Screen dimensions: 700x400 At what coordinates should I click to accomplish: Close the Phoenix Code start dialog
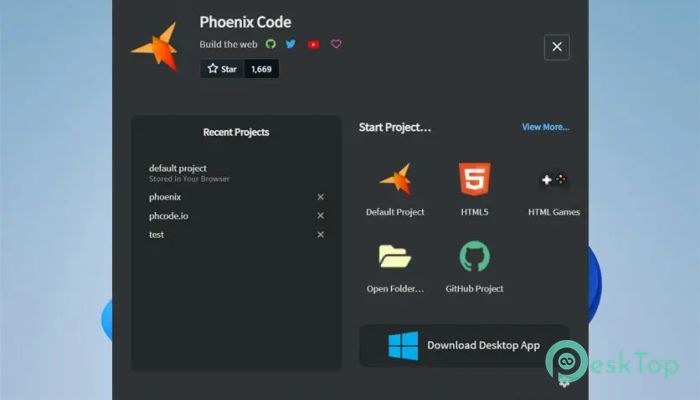click(x=557, y=47)
